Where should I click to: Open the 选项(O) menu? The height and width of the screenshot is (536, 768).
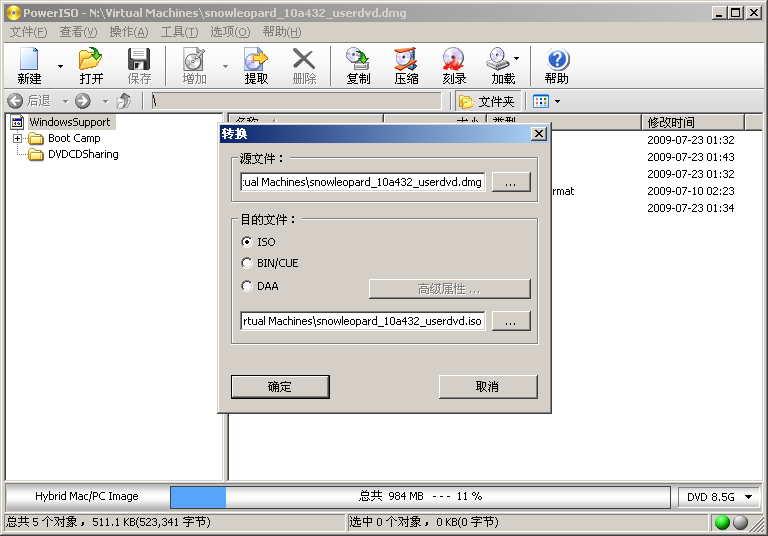(230, 32)
